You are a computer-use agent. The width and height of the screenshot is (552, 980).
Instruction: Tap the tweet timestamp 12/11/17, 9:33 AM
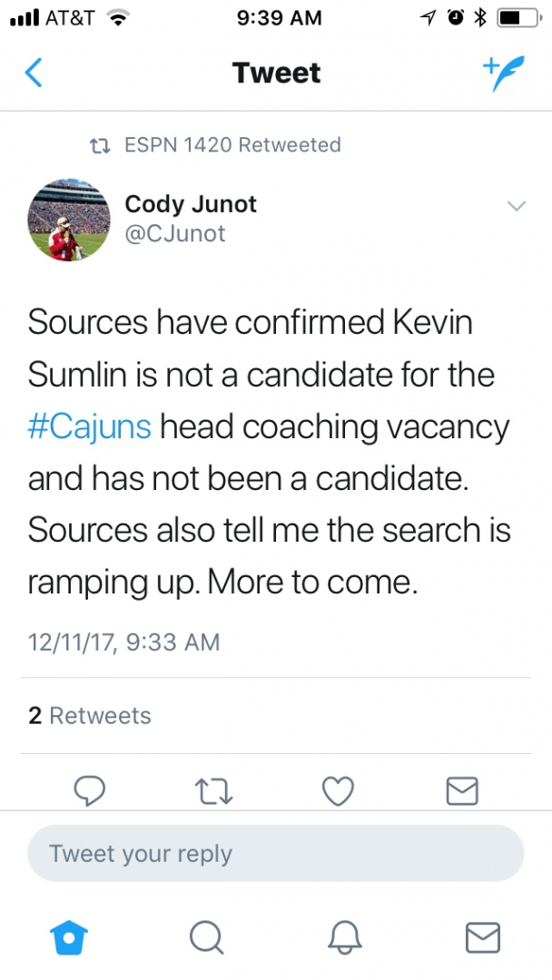[124, 642]
